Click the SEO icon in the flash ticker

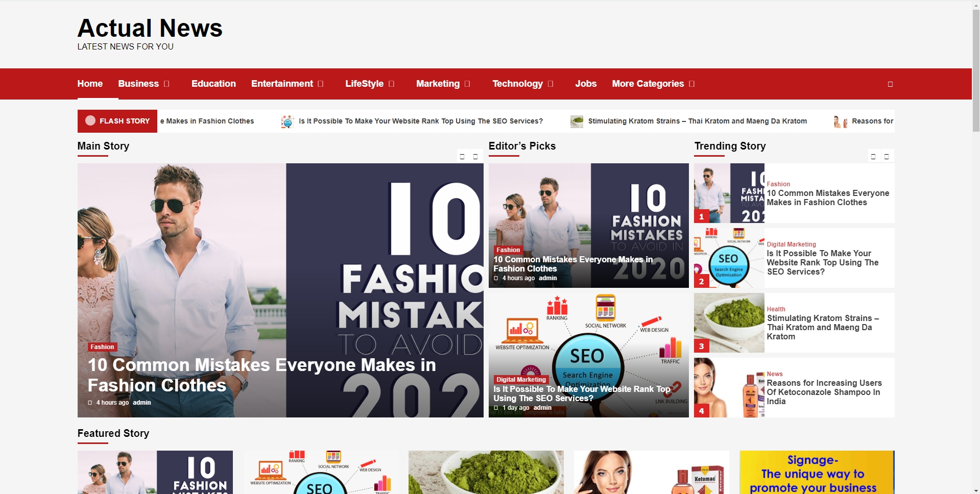(288, 121)
